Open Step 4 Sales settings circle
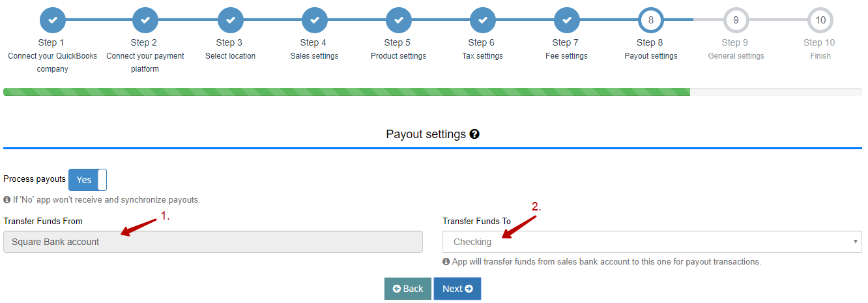Screen dimensions: 868x303 click(314, 20)
